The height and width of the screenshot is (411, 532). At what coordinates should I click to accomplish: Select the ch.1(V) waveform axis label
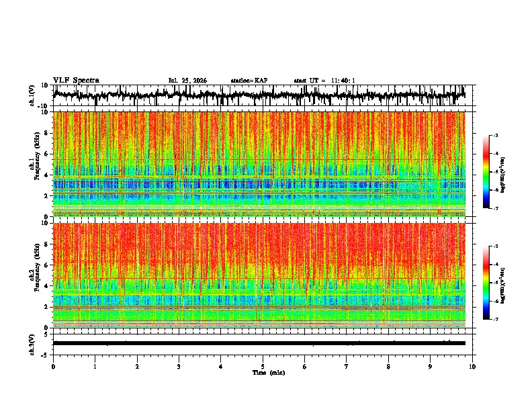pyautogui.click(x=32, y=95)
